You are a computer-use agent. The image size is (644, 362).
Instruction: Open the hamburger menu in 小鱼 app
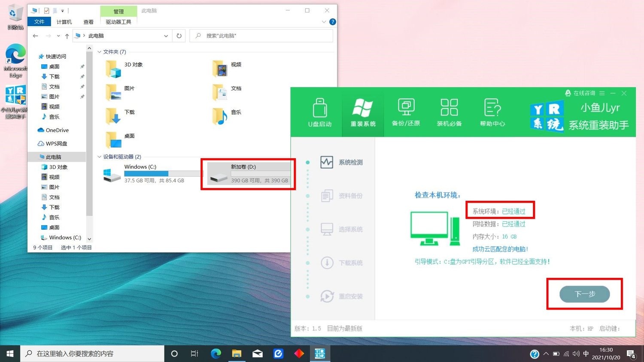602,93
